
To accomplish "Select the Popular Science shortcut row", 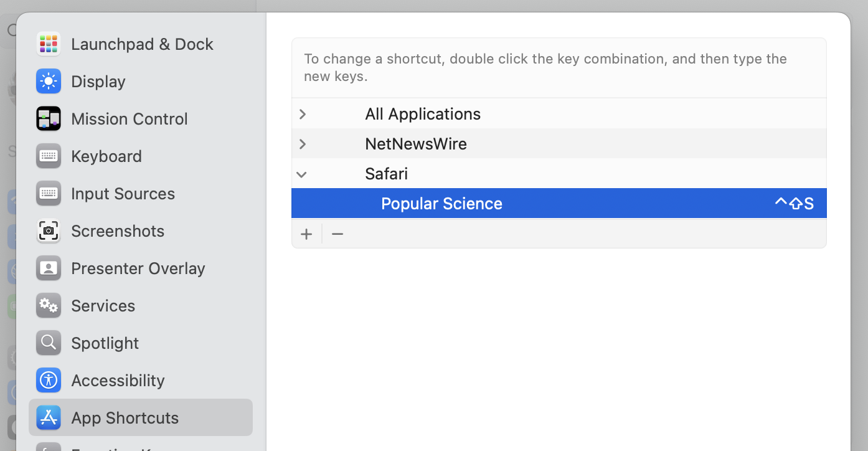I will click(x=441, y=204).
